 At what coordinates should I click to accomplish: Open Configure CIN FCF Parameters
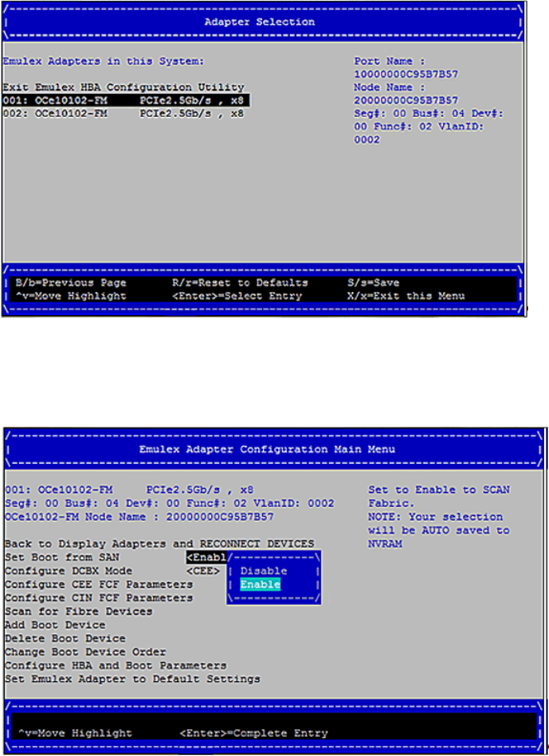[x=99, y=598]
